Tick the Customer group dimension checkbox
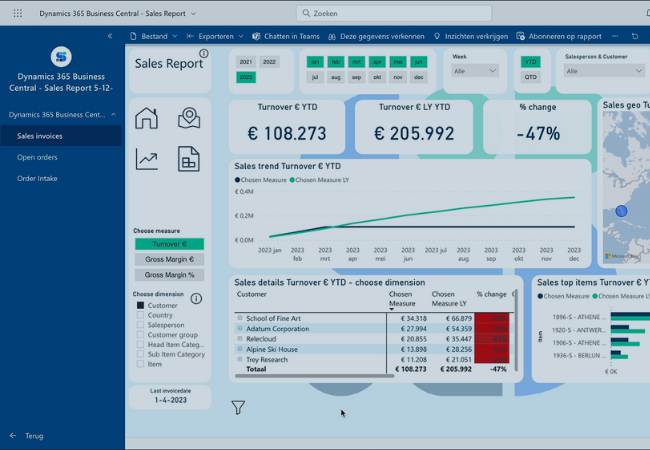The height and width of the screenshot is (450, 650). pyautogui.click(x=141, y=334)
